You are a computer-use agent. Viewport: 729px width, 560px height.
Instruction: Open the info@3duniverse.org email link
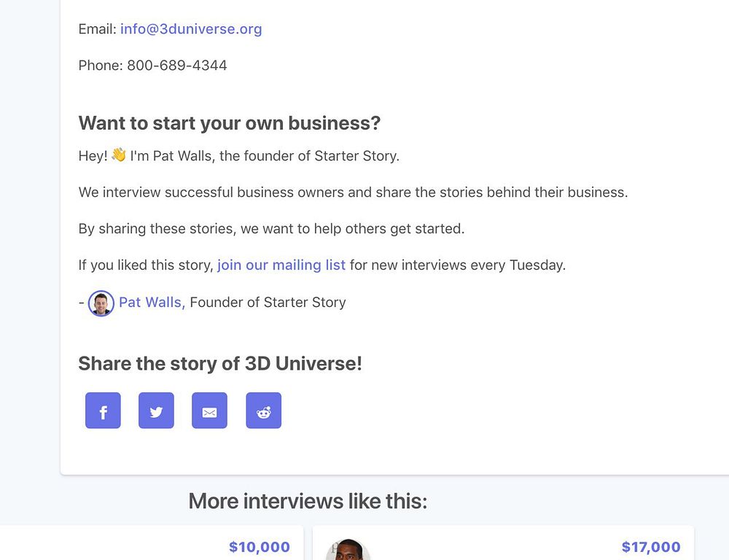pyautogui.click(x=191, y=29)
